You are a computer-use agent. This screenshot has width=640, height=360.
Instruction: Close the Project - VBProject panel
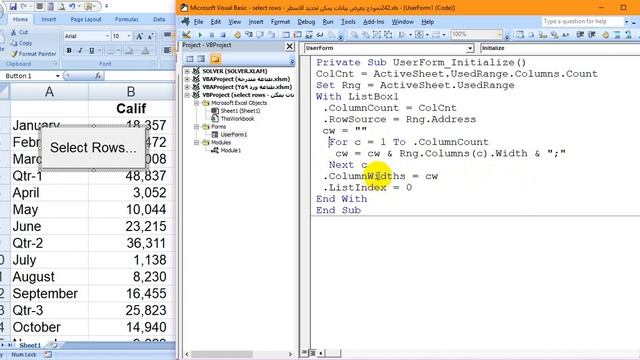click(x=289, y=46)
